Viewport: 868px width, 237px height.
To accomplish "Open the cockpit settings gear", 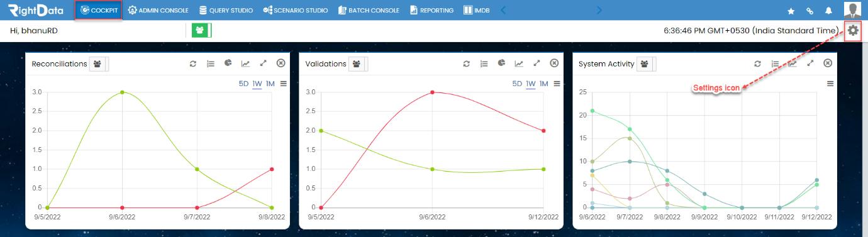I will pyautogui.click(x=853, y=30).
